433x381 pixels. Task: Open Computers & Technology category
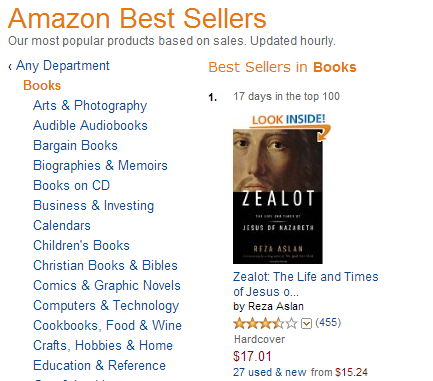point(106,306)
